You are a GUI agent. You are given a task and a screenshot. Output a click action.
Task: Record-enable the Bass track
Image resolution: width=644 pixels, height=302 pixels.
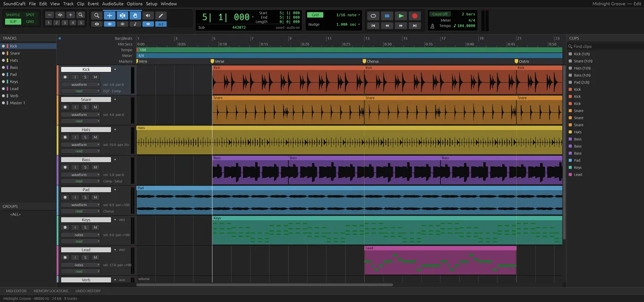(65, 167)
